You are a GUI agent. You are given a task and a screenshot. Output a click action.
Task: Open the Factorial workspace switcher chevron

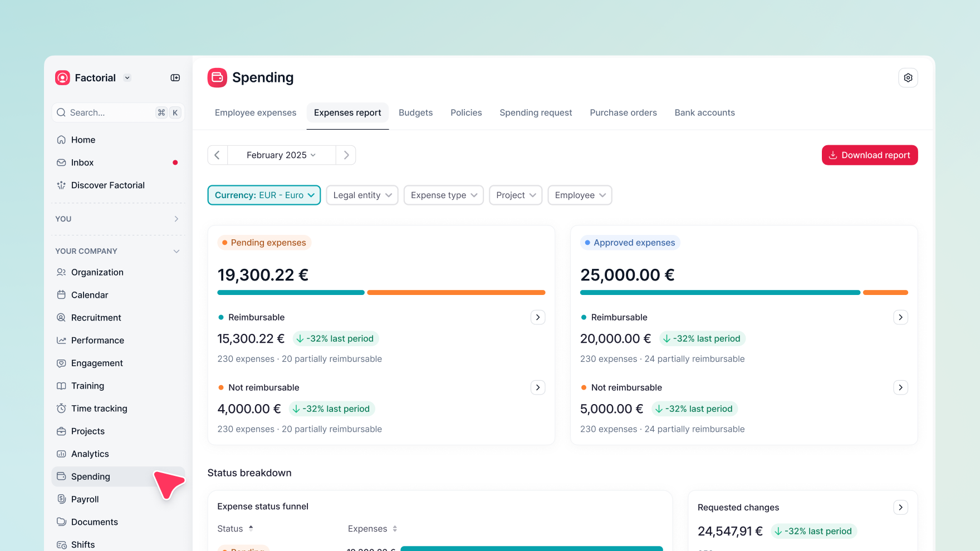click(x=128, y=78)
